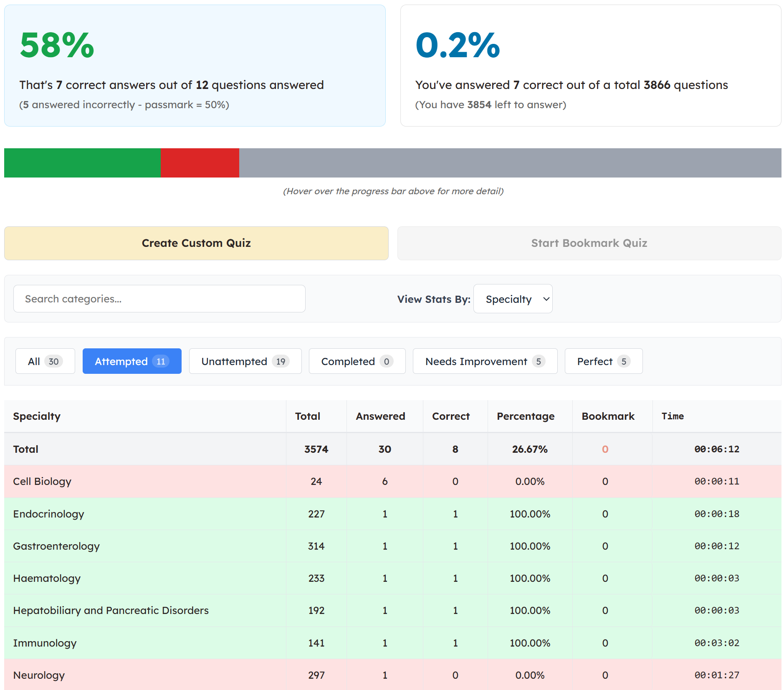Open the Endocrinology specialty row
The height and width of the screenshot is (690, 784).
coord(392,514)
